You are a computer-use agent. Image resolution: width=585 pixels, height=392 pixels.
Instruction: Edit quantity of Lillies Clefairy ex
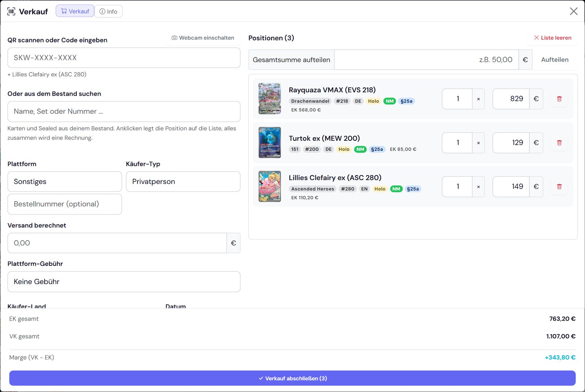click(457, 186)
